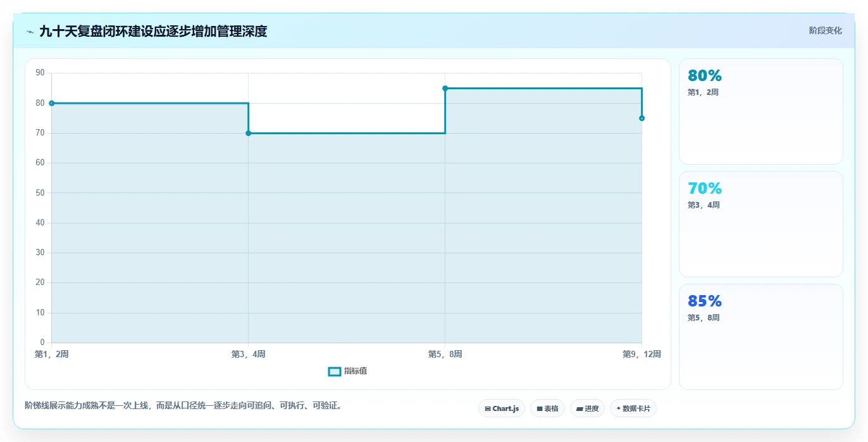The height and width of the screenshot is (442, 868).
Task: Select the 80% stat card
Action: tap(761, 111)
